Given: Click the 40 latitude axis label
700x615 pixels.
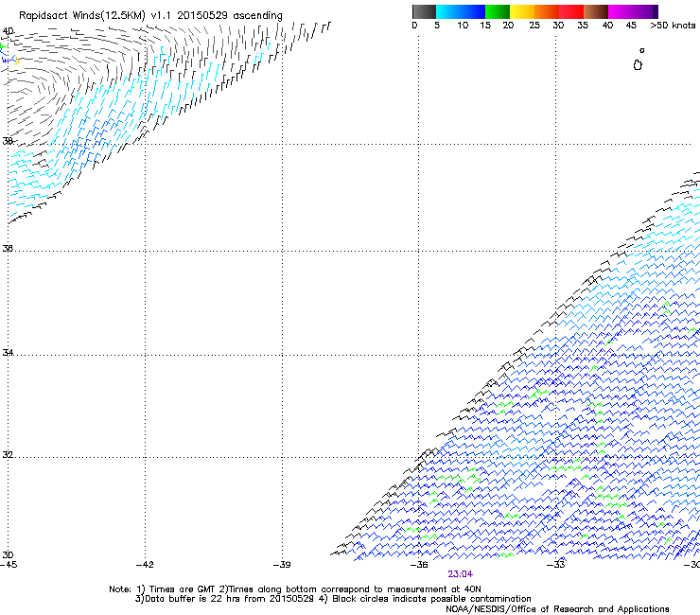Looking at the screenshot, I should 8,31.
